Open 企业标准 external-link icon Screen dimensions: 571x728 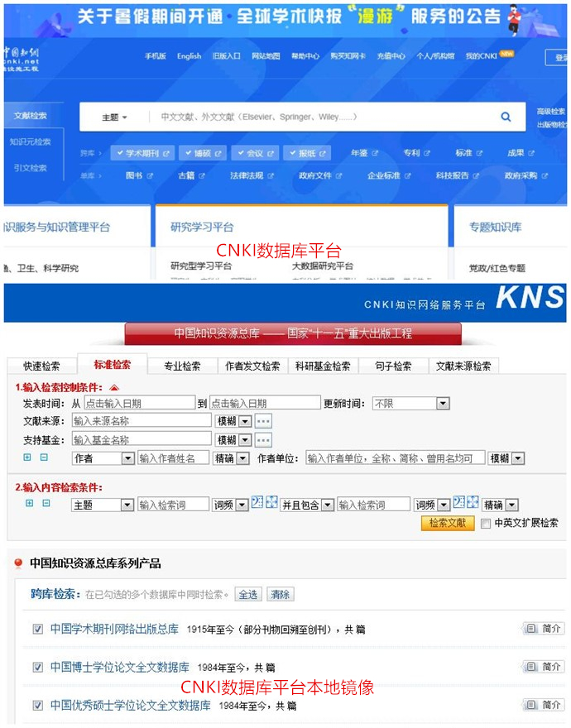[407, 176]
